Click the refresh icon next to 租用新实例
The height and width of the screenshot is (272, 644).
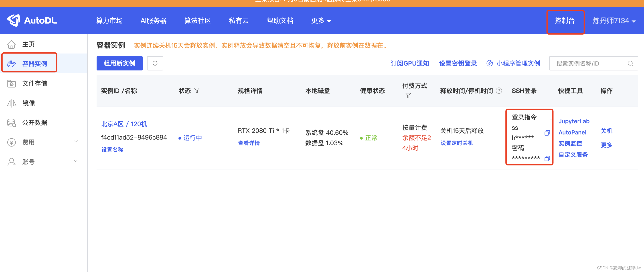[155, 63]
